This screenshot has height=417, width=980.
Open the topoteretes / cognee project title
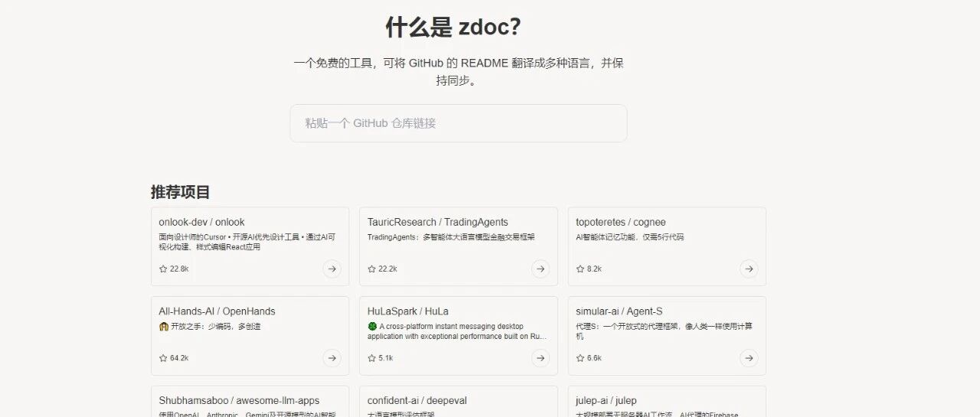621,223
